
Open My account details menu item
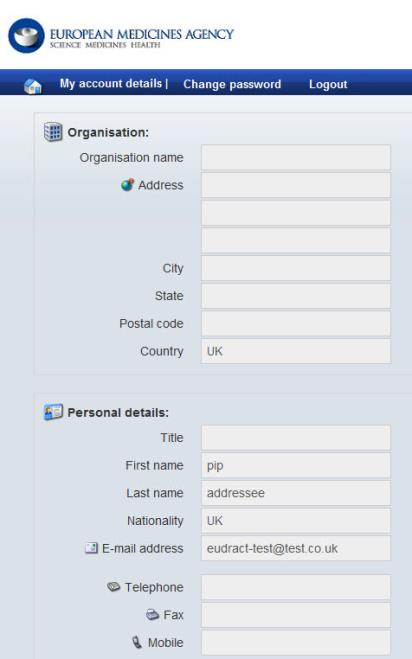point(111,84)
